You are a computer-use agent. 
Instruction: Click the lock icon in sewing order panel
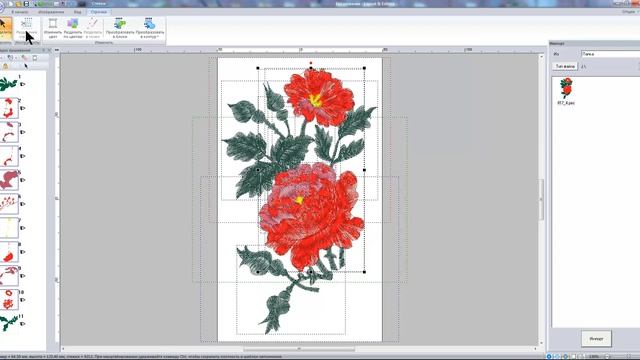pos(5,66)
